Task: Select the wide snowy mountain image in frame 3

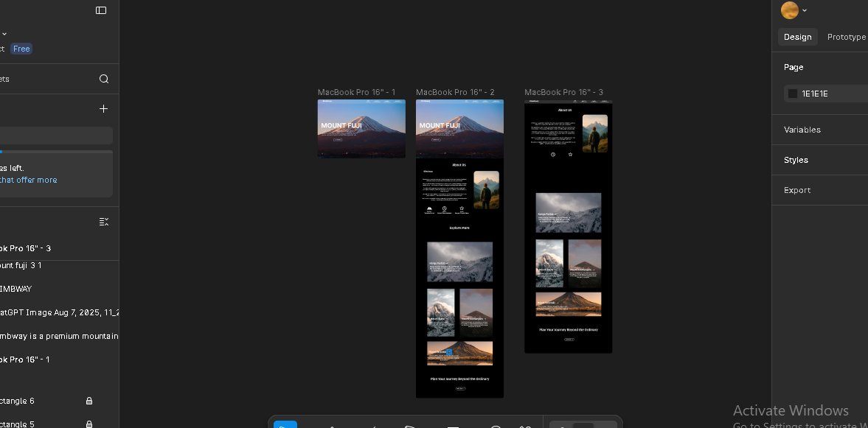Action: point(569,213)
